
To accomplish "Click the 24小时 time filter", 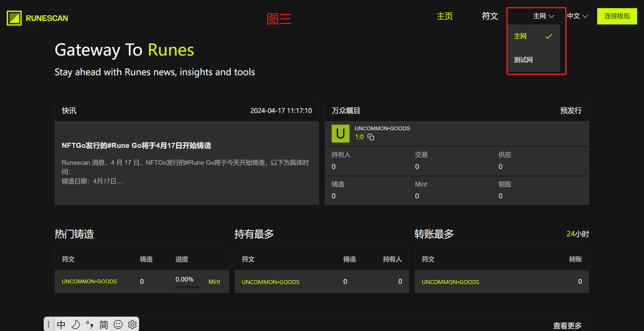I will click(577, 234).
